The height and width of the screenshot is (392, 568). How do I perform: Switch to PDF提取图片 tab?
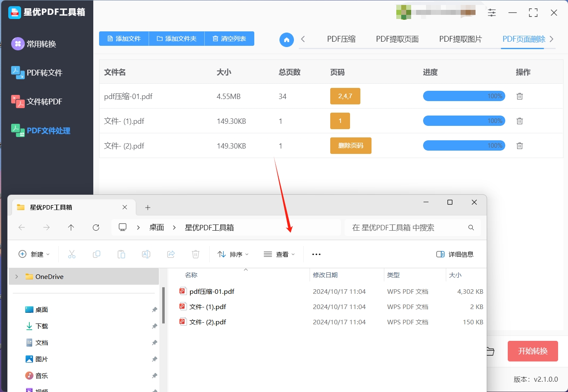pyautogui.click(x=461, y=39)
